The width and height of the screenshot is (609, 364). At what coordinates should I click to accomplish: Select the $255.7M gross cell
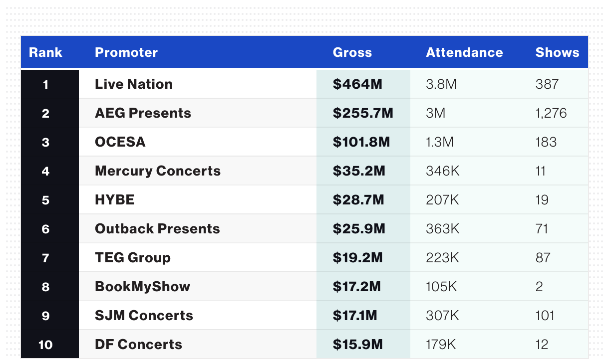point(363,113)
